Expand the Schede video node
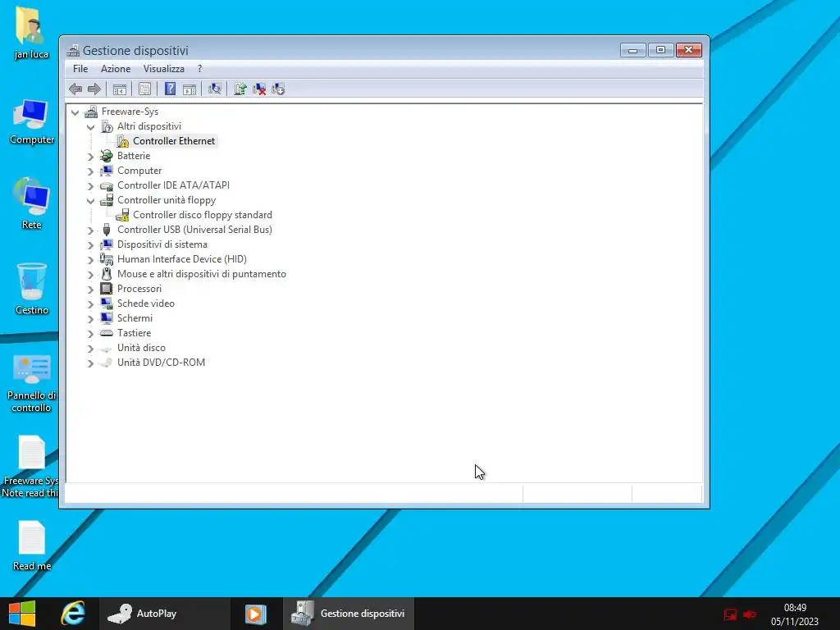 90,304
